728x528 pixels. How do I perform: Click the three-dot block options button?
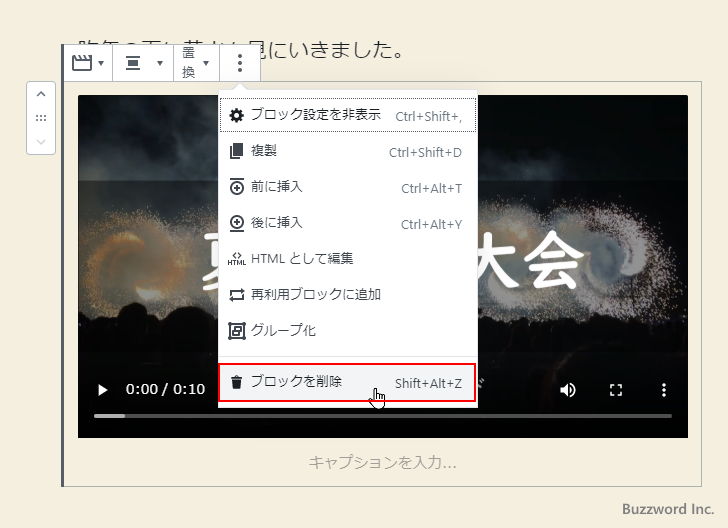[240, 63]
